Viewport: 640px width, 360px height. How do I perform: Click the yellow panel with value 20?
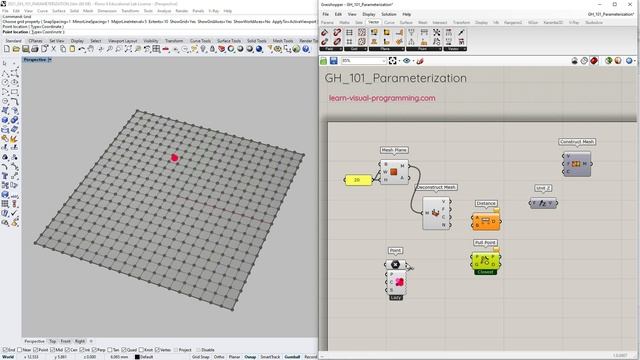[x=358, y=180]
